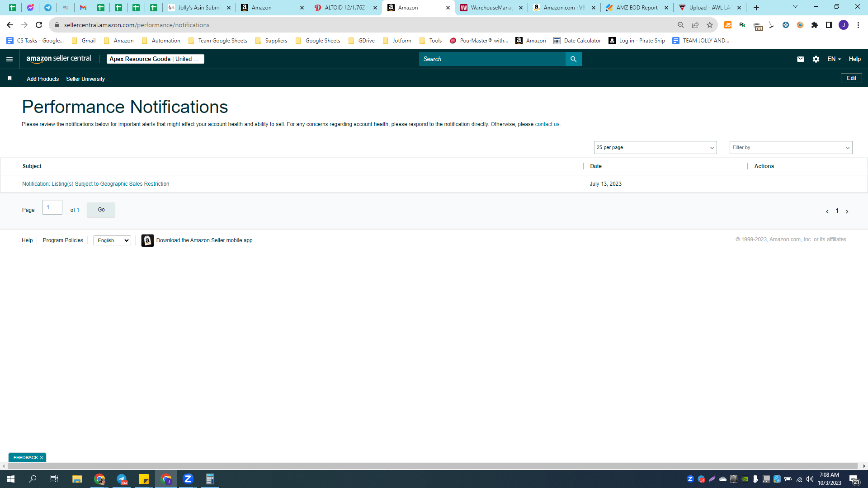The height and width of the screenshot is (488, 868).
Task: Open the Date Calculator bookmark
Action: tap(577, 41)
